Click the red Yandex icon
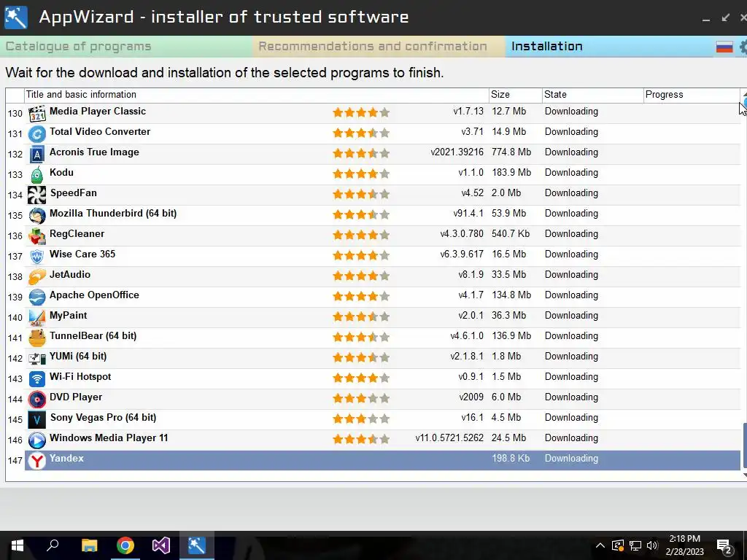 pos(36,461)
